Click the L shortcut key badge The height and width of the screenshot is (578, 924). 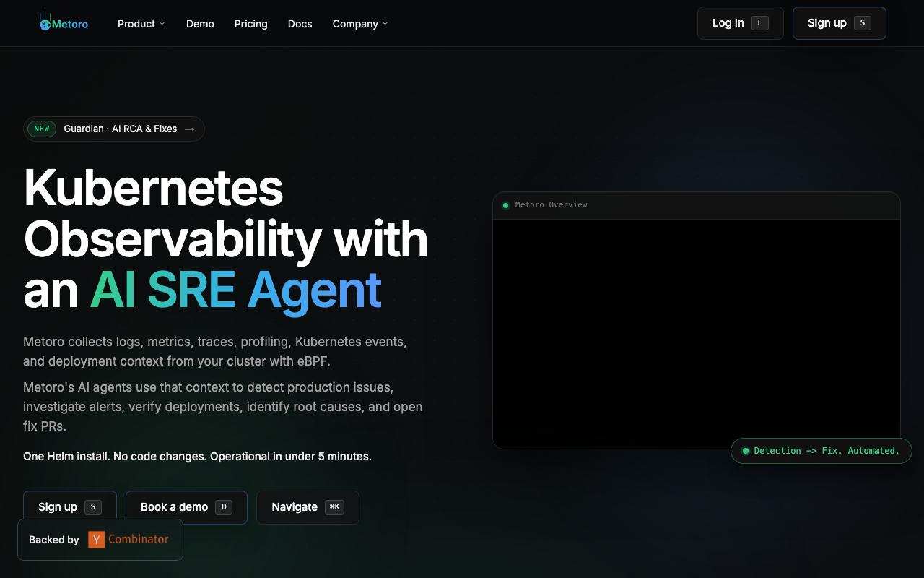click(x=760, y=23)
